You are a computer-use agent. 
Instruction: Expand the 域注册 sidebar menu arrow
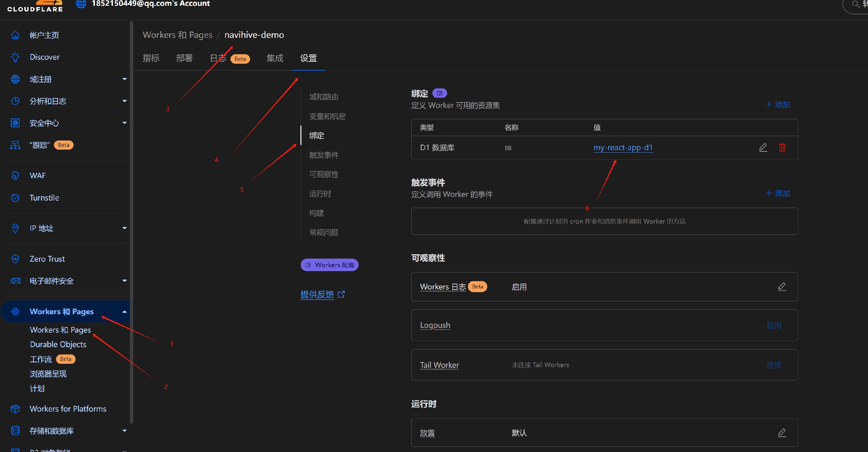pyautogui.click(x=124, y=79)
